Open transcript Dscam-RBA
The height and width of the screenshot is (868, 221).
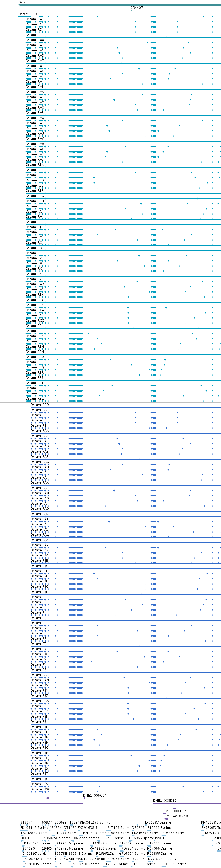[35, 165]
